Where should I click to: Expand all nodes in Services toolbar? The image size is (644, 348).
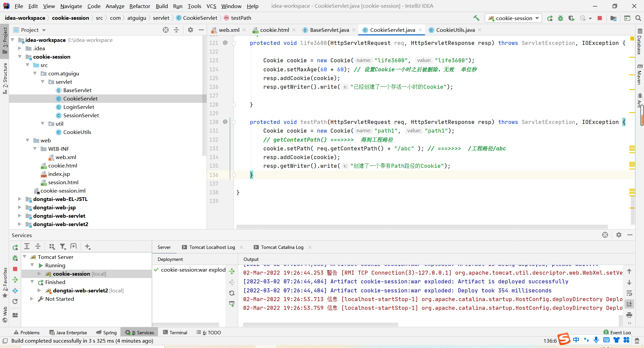coord(27,247)
